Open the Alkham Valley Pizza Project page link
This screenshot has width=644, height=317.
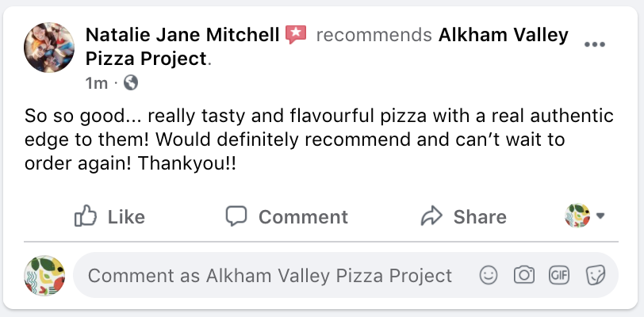click(x=327, y=47)
